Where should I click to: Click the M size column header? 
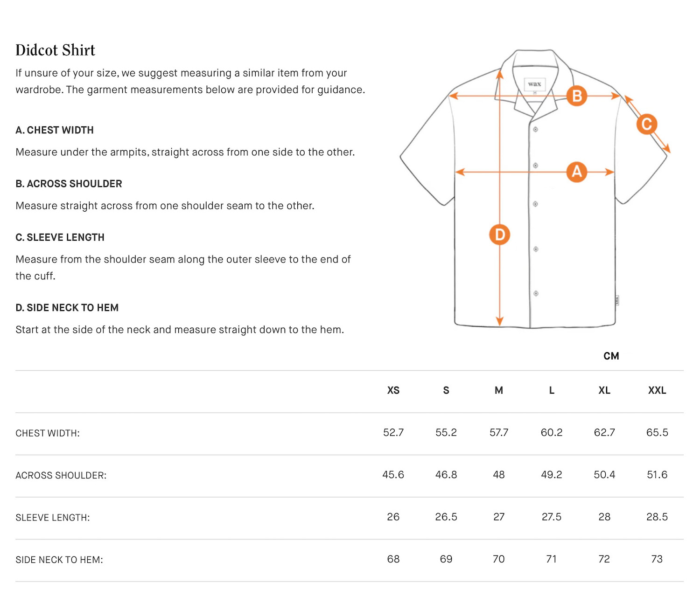[499, 390]
